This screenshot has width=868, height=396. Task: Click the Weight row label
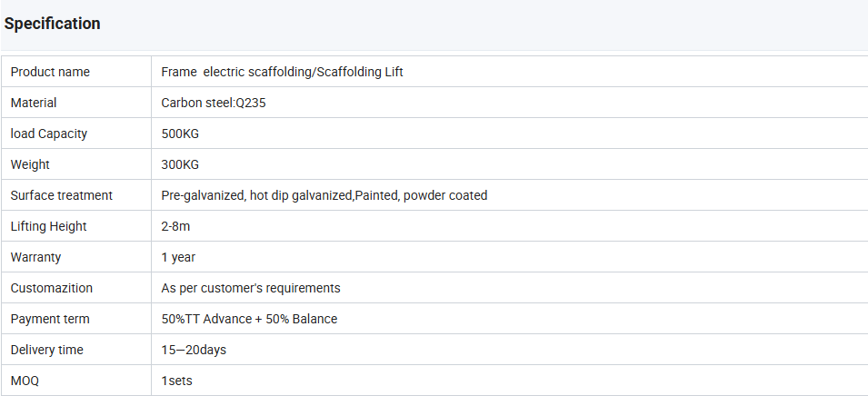[x=30, y=164]
